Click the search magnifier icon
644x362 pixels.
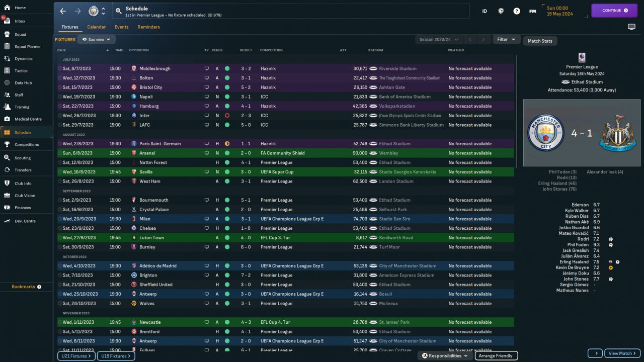pos(118,11)
